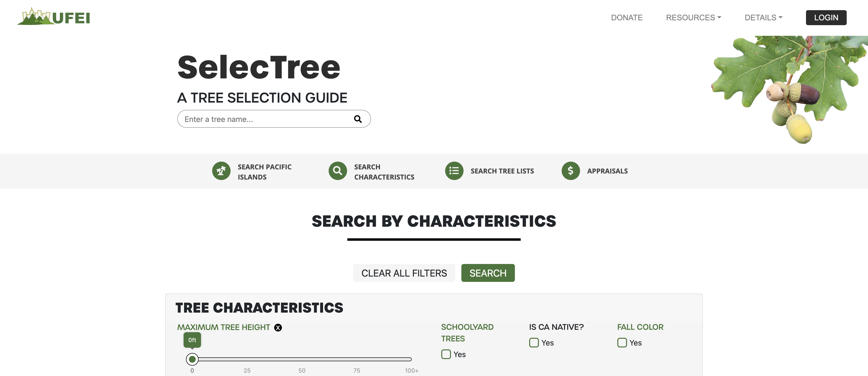Select the DONATE menu item

tap(626, 17)
